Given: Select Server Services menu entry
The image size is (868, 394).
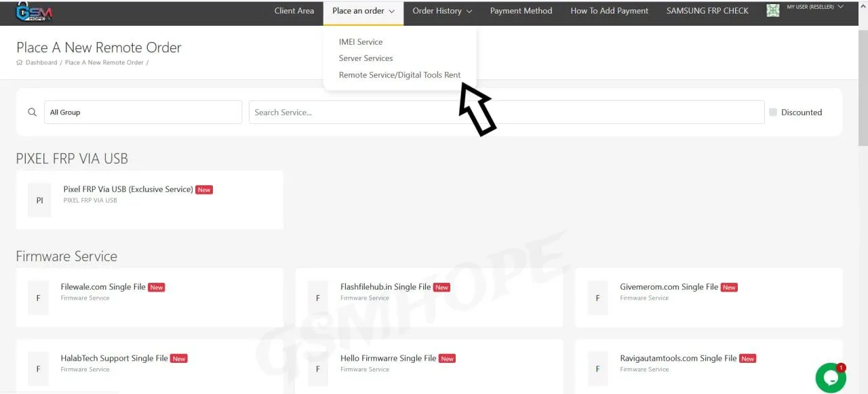Looking at the screenshot, I should pyautogui.click(x=366, y=58).
